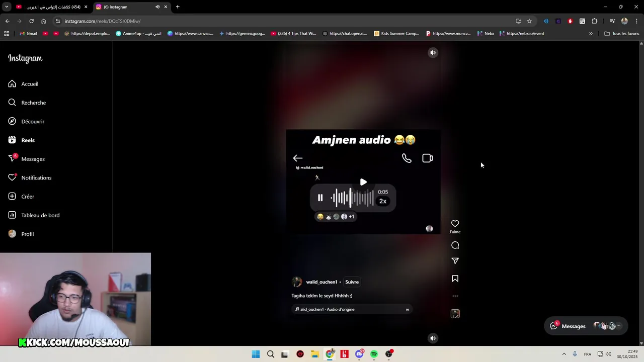This screenshot has width=644, height=362.
Task: Open Profil page
Action: click(21, 234)
